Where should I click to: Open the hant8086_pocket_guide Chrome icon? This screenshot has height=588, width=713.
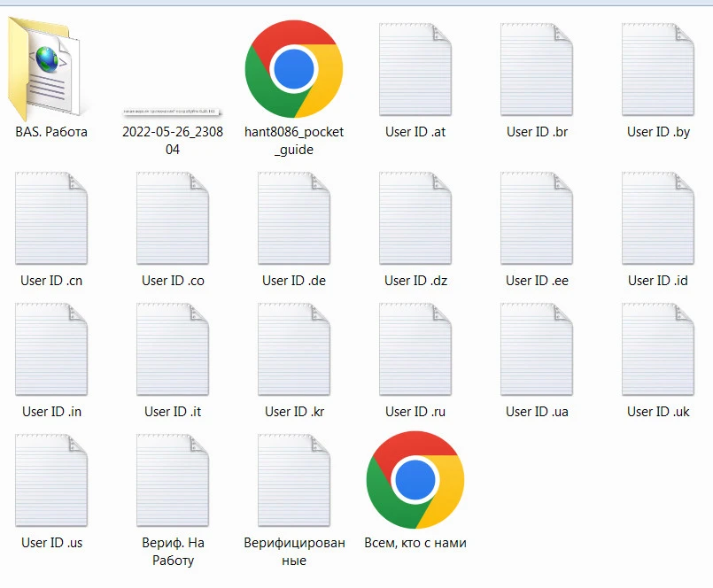click(294, 69)
